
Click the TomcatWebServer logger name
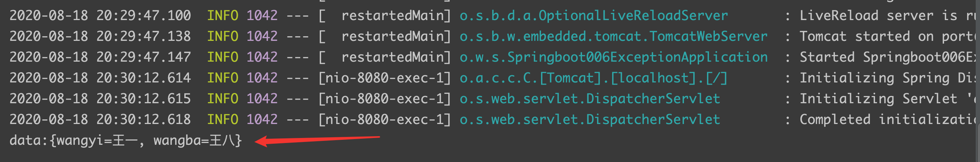613,37
